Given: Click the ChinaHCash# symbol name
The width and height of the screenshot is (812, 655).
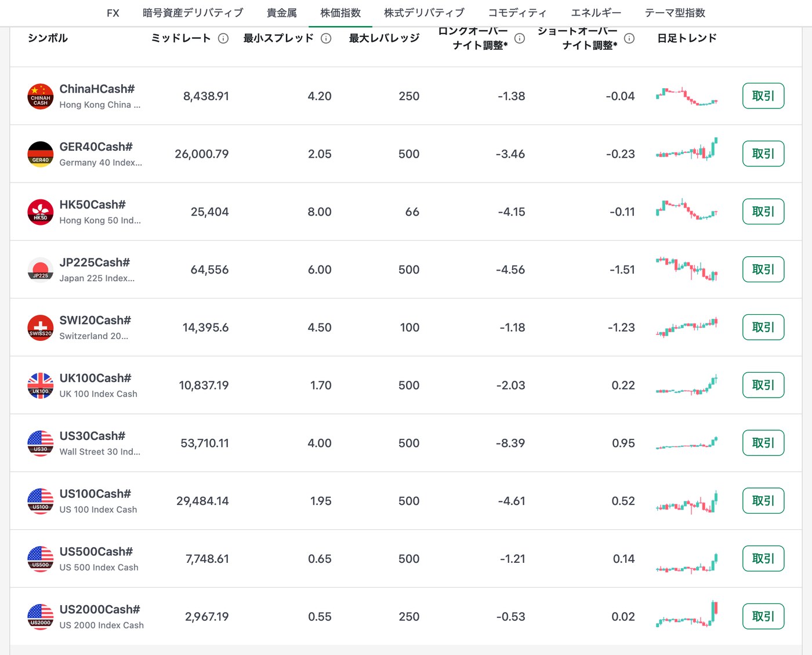Looking at the screenshot, I should click(97, 89).
